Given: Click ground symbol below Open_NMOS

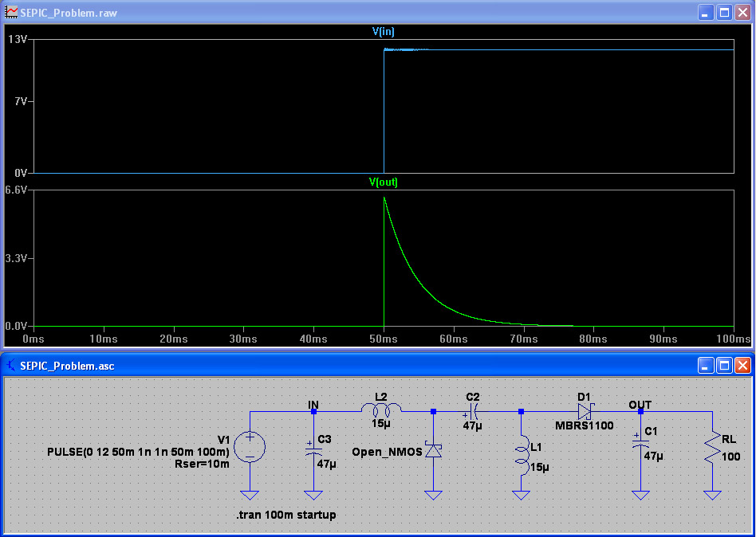Looking at the screenshot, I should (x=433, y=495).
